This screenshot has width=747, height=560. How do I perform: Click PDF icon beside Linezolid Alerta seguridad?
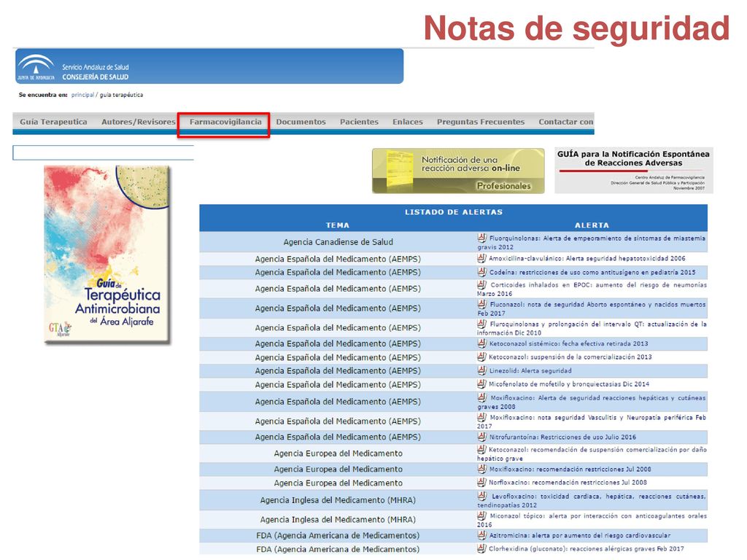point(481,370)
